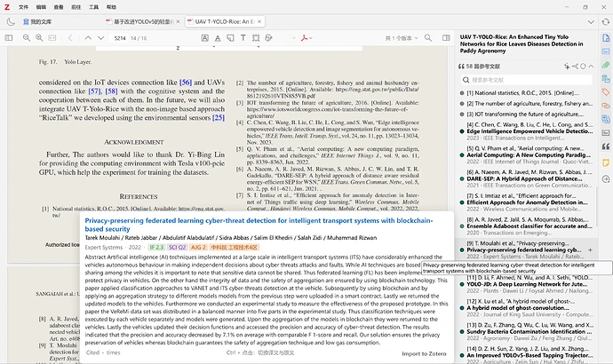
Task: Select the sticky note annotation tool
Action: point(231,38)
